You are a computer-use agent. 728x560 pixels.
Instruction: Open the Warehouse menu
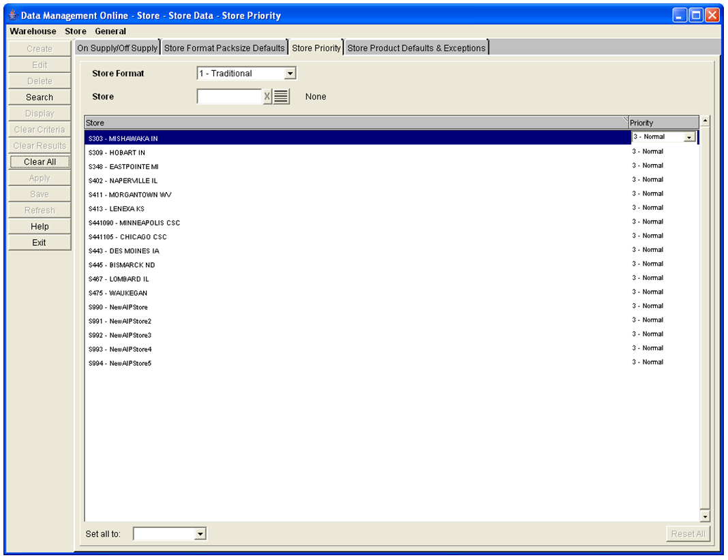[x=32, y=31]
